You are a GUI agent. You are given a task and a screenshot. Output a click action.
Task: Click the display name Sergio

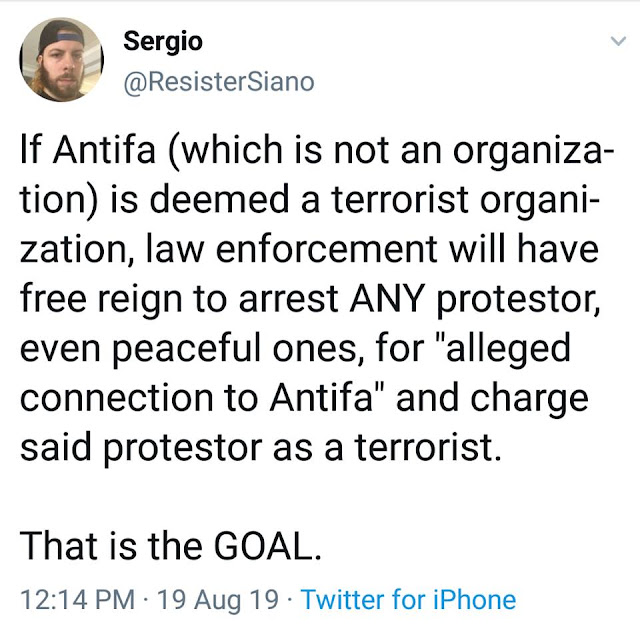(x=163, y=42)
